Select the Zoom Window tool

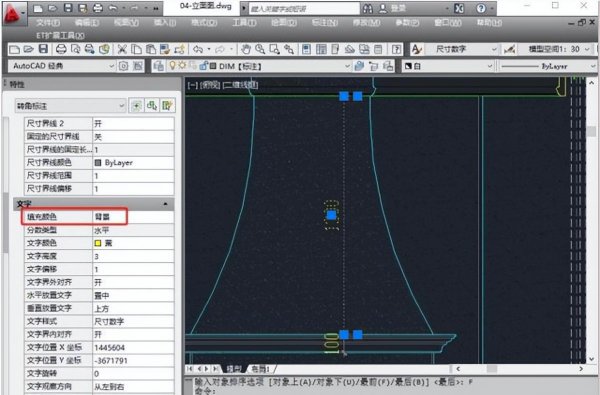(x=274, y=49)
